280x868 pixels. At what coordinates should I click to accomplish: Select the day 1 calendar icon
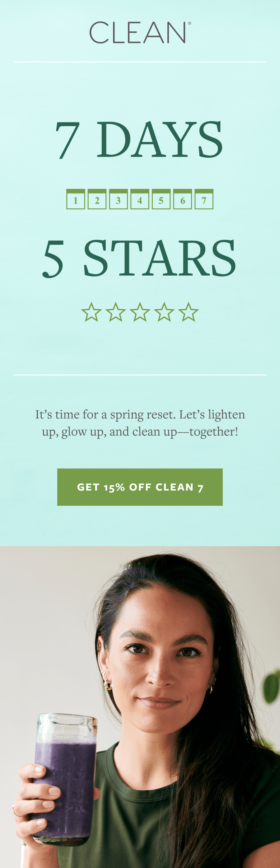click(x=76, y=199)
